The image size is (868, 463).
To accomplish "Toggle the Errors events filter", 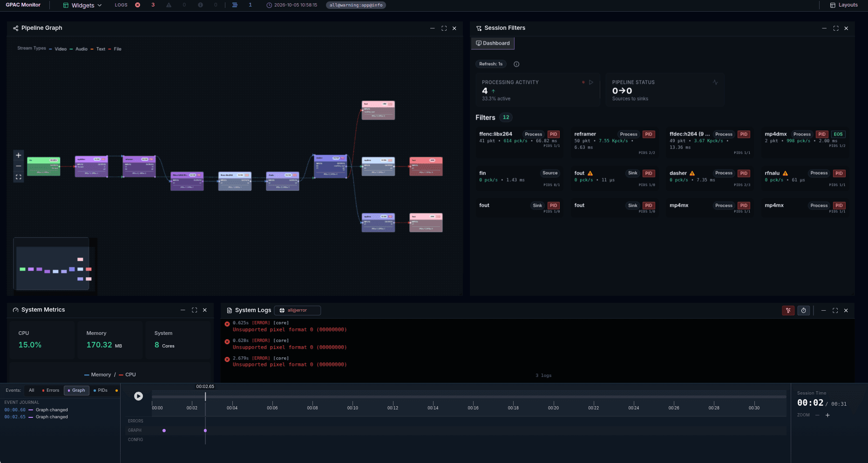I will [51, 390].
